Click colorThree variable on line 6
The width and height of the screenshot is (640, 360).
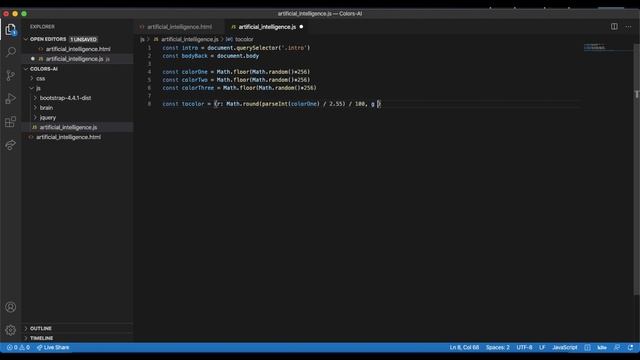click(198, 88)
